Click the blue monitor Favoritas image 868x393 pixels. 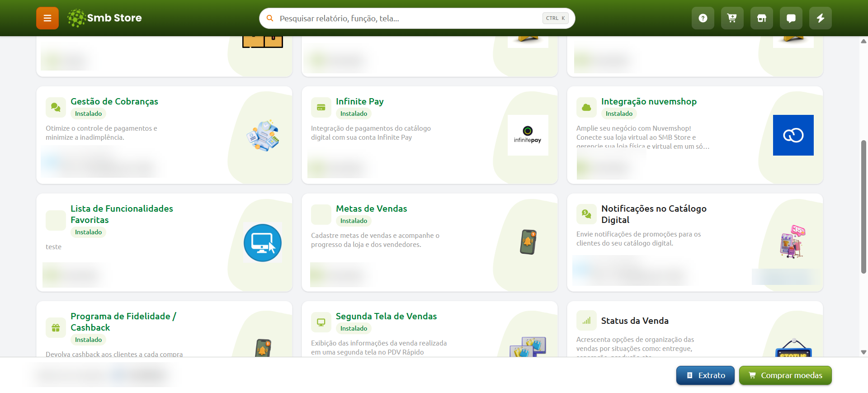pyautogui.click(x=263, y=243)
